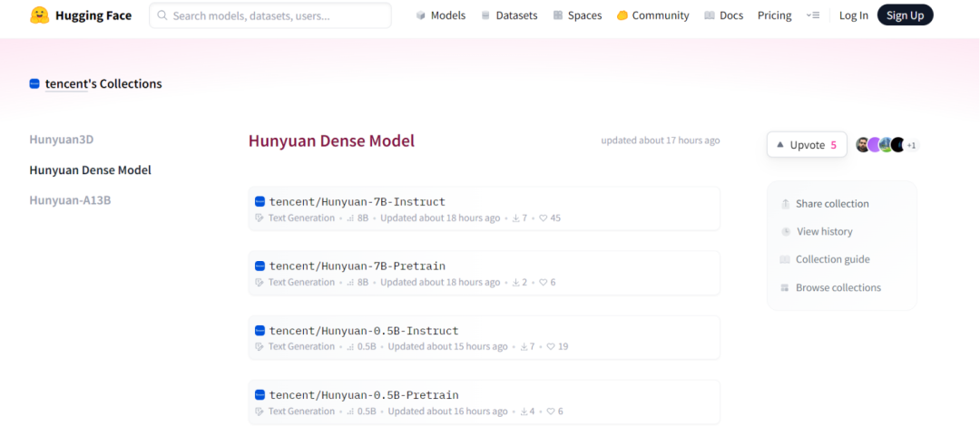The height and width of the screenshot is (426, 980).
Task: Open the Spaces nav item
Action: [x=577, y=15]
